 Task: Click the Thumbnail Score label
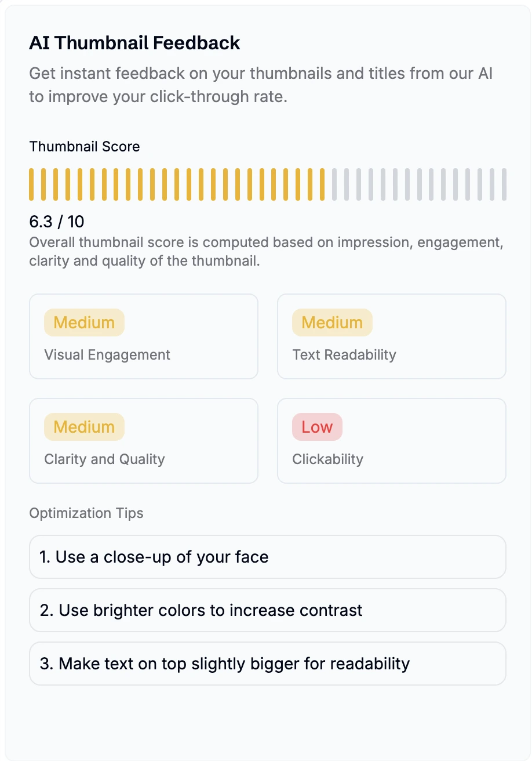85,146
